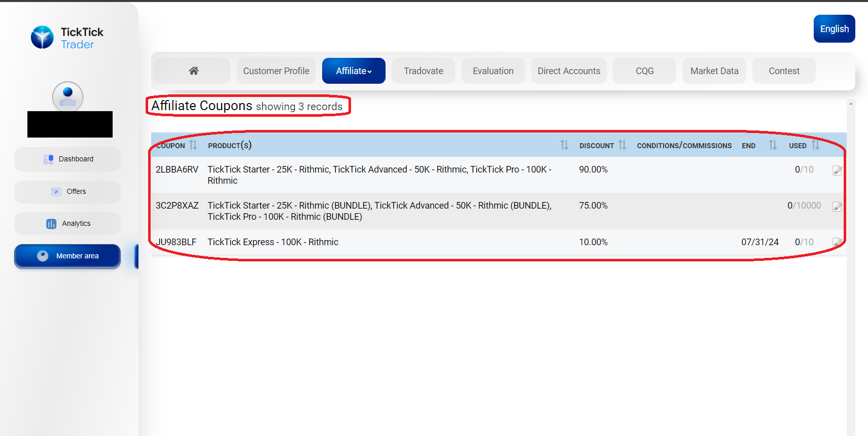Click the Conditions/Commissions column header
This screenshot has height=436, width=868.
pos(684,146)
